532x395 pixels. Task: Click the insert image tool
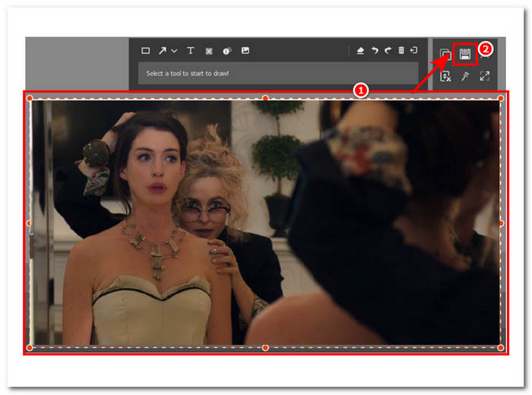click(x=245, y=51)
